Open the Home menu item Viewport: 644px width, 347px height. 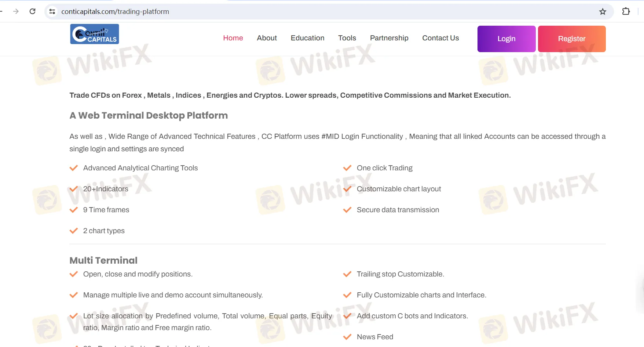(233, 38)
